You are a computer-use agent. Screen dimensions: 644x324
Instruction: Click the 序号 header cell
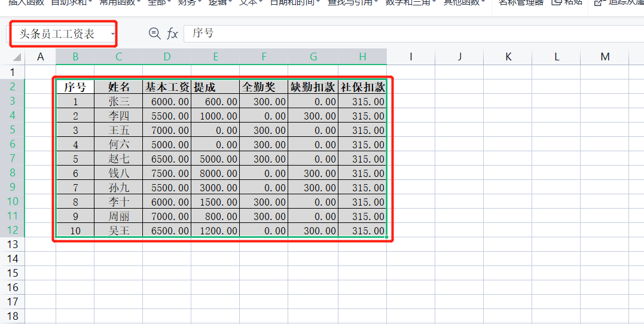[x=75, y=87]
